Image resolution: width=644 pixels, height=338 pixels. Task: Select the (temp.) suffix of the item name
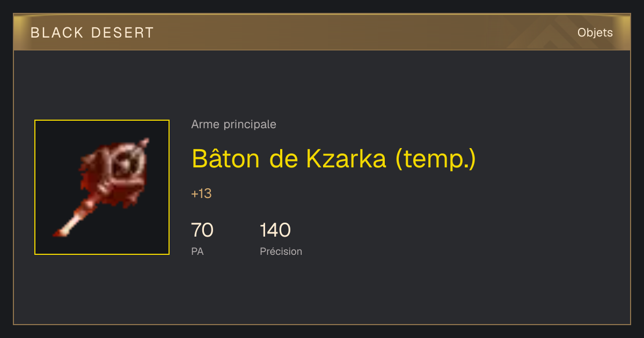(x=435, y=159)
